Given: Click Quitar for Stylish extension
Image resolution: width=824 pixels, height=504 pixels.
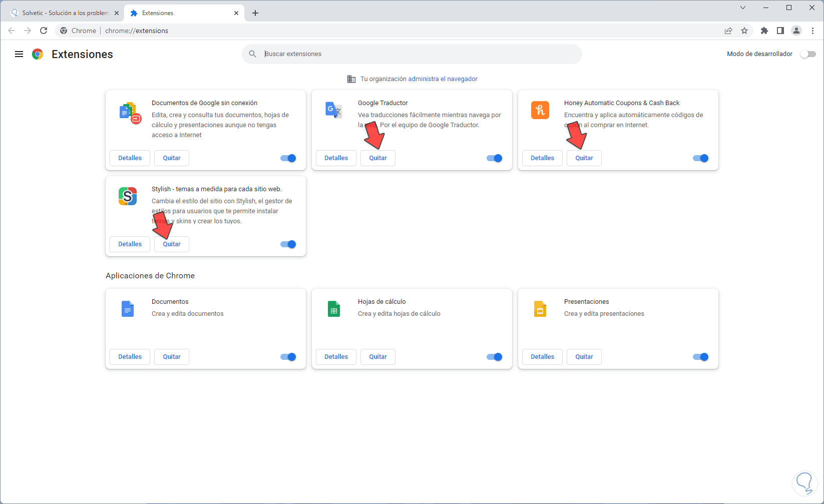Looking at the screenshot, I should click(x=172, y=244).
